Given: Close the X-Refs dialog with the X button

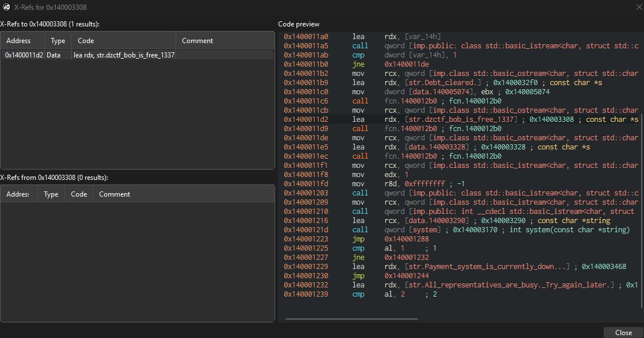Looking at the screenshot, I should pyautogui.click(x=638, y=7).
